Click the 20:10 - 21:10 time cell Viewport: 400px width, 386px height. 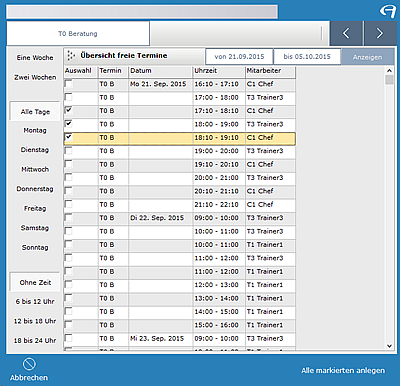pos(219,191)
